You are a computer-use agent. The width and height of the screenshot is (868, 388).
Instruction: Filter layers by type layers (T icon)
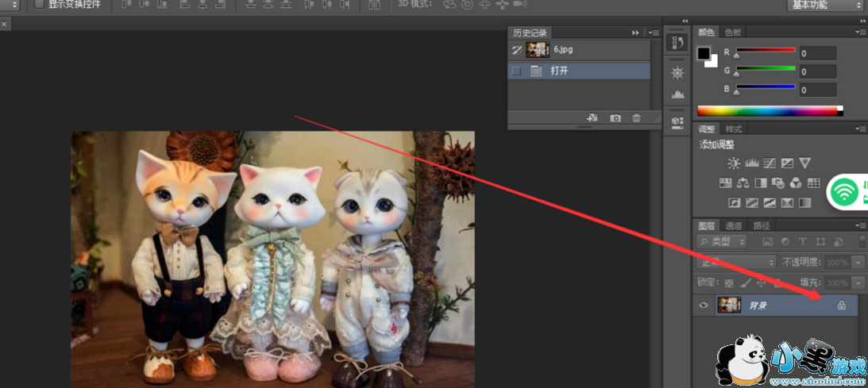click(803, 242)
